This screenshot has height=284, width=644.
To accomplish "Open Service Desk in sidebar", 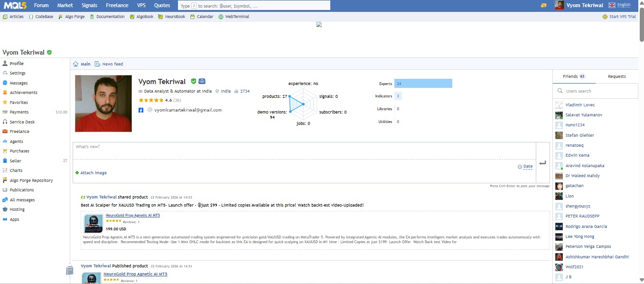I will pos(22,122).
